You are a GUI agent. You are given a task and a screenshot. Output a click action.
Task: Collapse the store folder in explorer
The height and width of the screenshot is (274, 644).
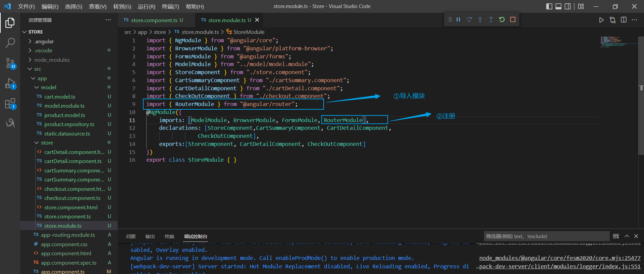tap(47, 143)
